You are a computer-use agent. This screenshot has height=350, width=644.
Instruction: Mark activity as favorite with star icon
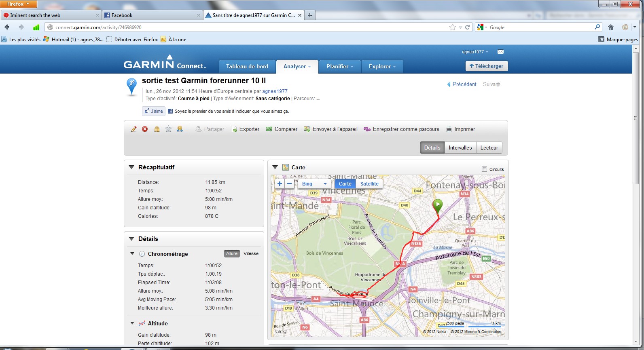[x=168, y=129]
